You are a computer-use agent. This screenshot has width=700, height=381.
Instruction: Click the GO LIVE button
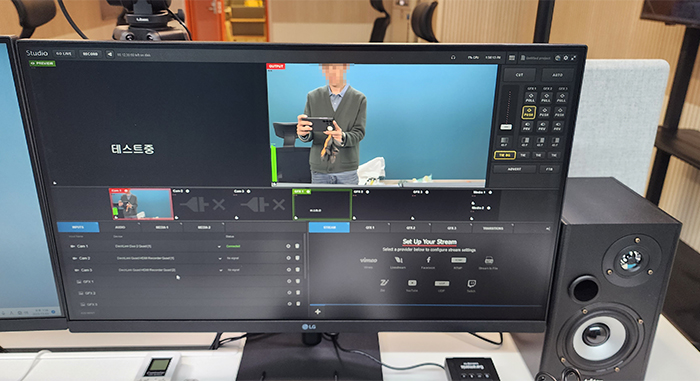click(64, 54)
